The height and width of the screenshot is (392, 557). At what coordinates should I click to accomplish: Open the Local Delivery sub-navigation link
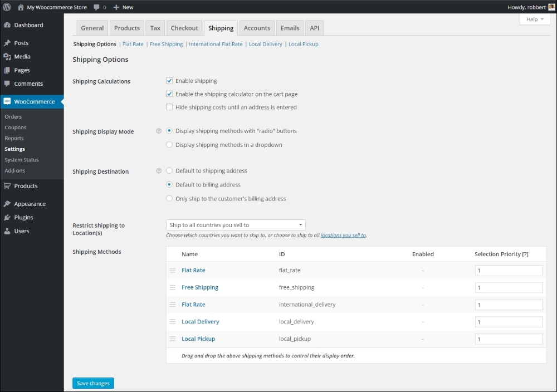(x=265, y=44)
